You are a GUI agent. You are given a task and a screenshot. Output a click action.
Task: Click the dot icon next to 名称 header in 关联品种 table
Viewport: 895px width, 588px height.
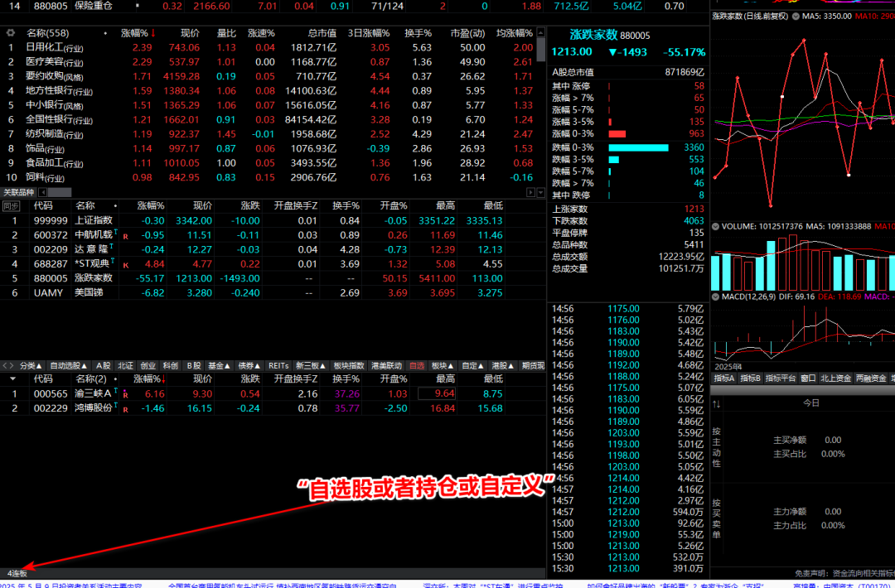pyautogui.click(x=115, y=206)
